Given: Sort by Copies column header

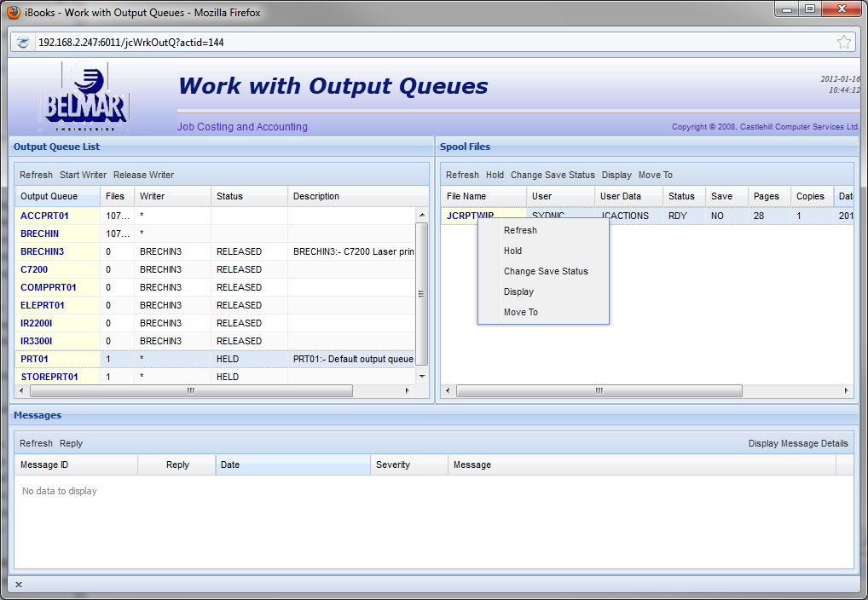Looking at the screenshot, I should tap(812, 197).
